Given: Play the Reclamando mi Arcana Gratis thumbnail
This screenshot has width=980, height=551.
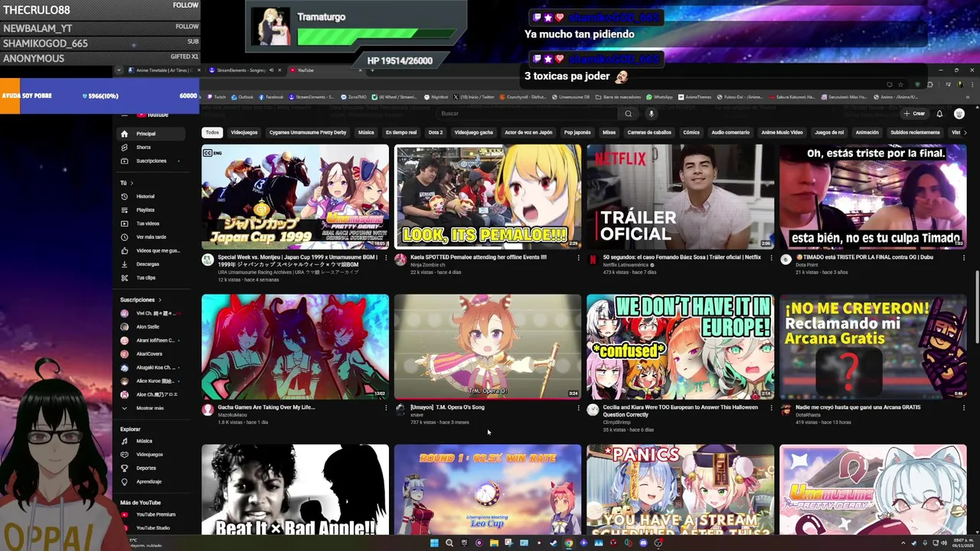Looking at the screenshot, I should (x=873, y=347).
